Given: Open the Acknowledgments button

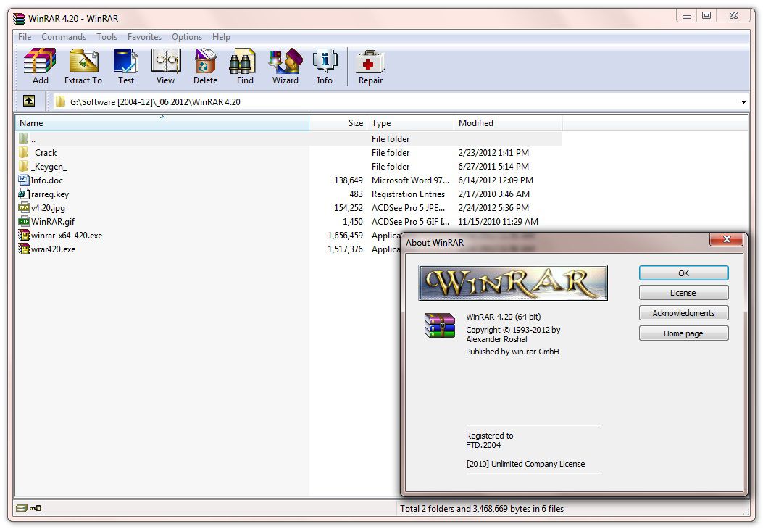Looking at the screenshot, I should click(684, 313).
